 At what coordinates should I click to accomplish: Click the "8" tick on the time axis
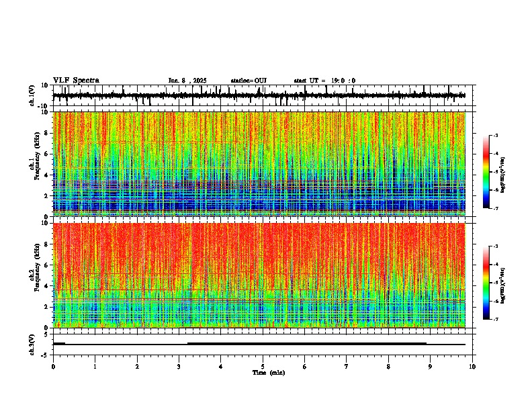pos(388,367)
